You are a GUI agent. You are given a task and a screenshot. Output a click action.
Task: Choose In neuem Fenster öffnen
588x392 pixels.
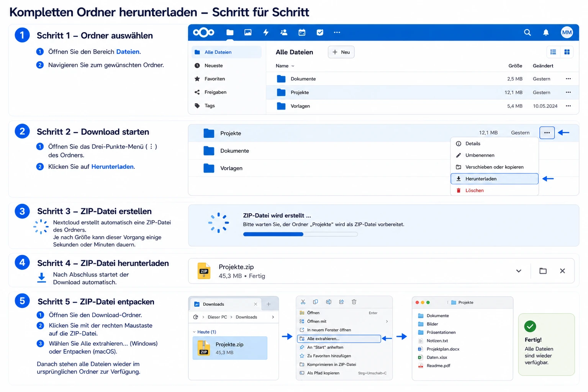344,330
